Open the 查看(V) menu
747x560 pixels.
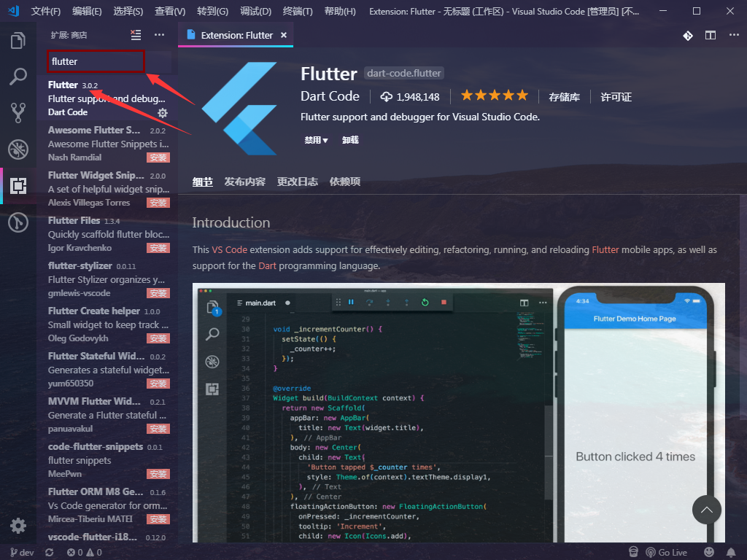170,11
